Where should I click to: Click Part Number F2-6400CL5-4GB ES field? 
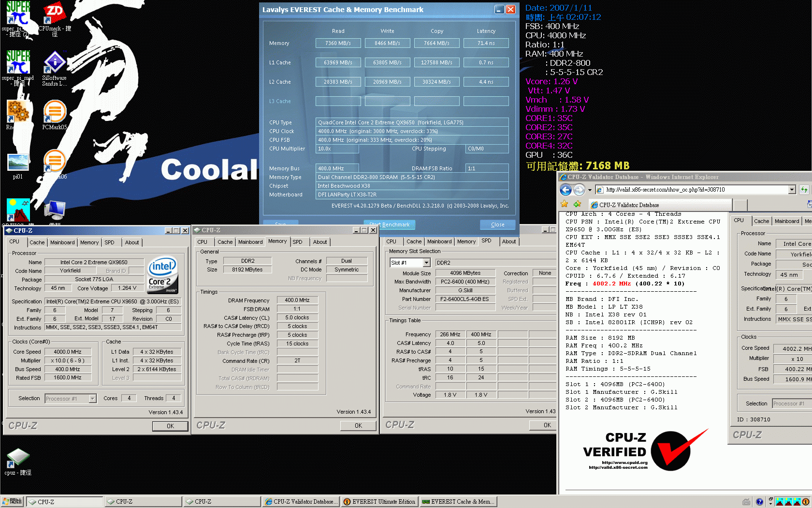464,299
